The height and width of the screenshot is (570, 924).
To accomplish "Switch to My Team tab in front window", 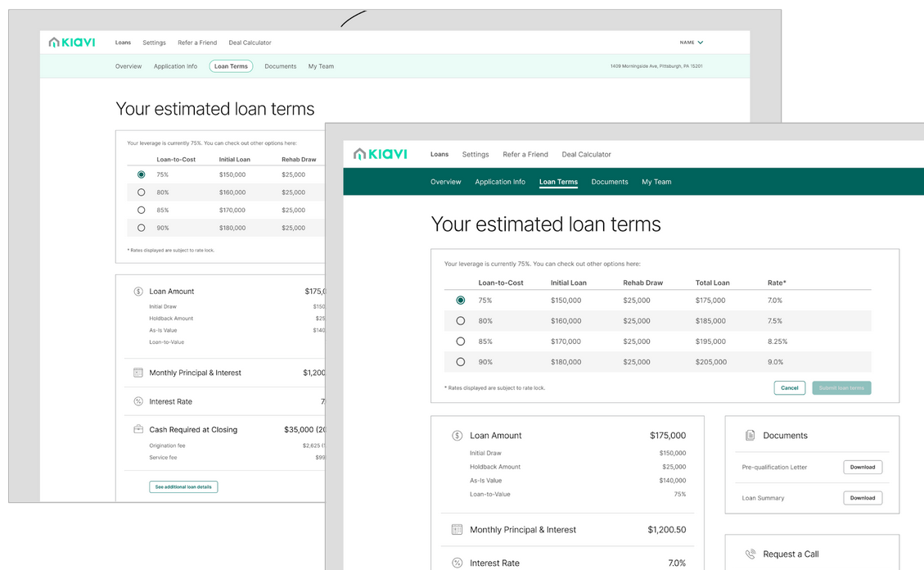I will click(x=656, y=182).
